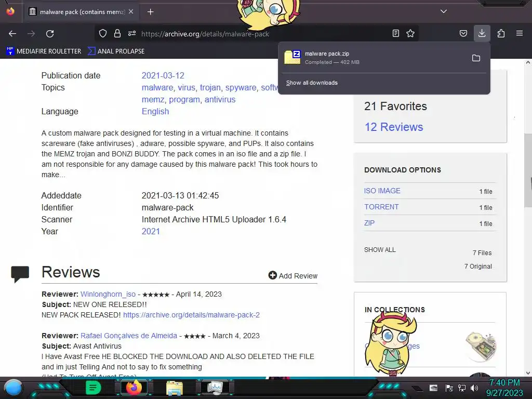Open the memz topic link

(153, 99)
